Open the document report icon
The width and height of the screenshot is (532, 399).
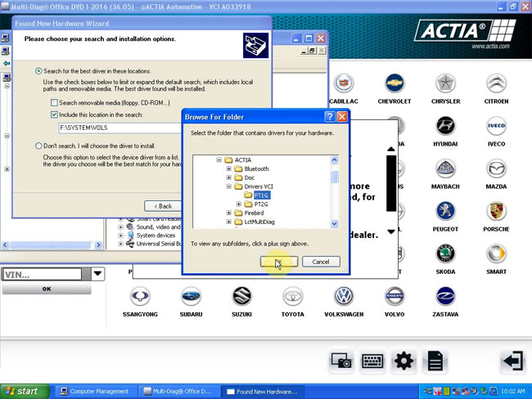435,361
